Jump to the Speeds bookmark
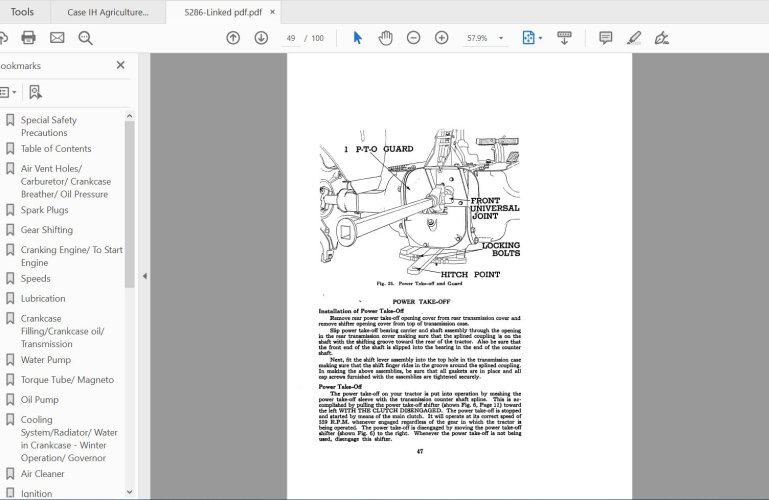This screenshot has width=769, height=500. 35,278
